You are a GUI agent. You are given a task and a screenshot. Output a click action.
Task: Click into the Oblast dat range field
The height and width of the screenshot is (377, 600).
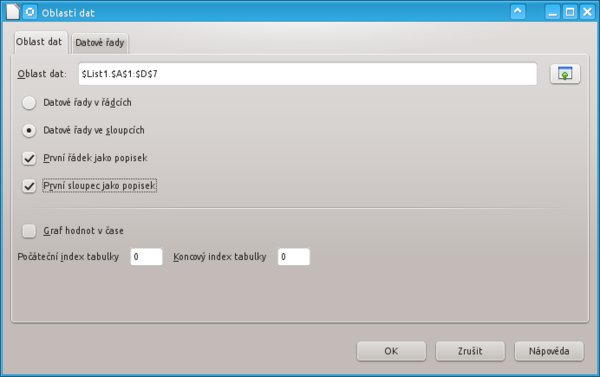[x=308, y=74]
